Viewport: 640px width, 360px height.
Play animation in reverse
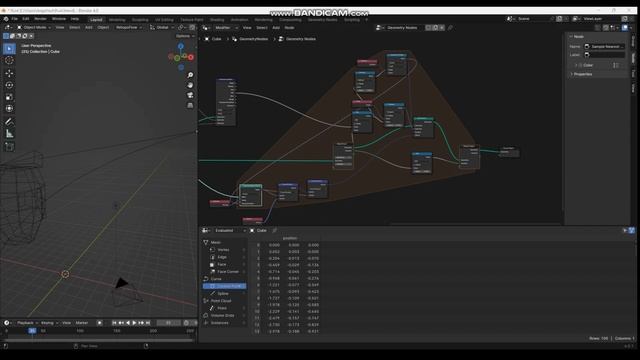click(x=128, y=323)
